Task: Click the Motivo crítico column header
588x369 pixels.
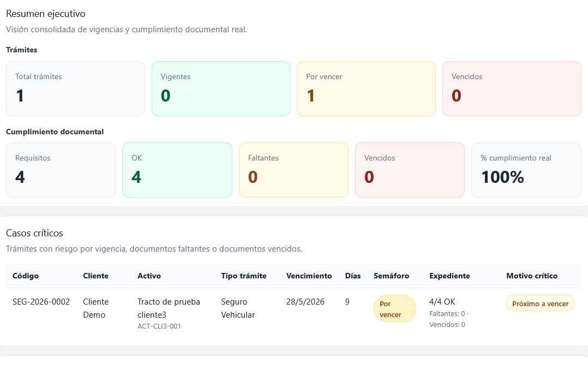Action: [x=532, y=276]
